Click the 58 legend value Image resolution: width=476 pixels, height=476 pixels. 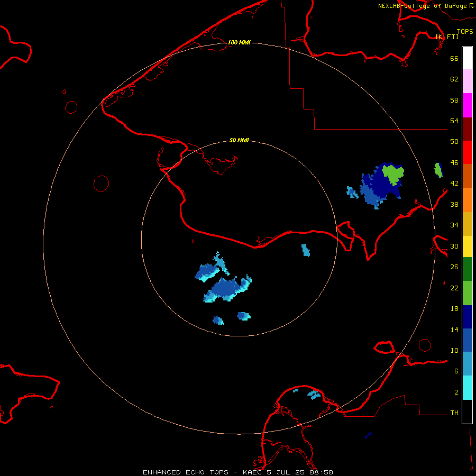[454, 100]
